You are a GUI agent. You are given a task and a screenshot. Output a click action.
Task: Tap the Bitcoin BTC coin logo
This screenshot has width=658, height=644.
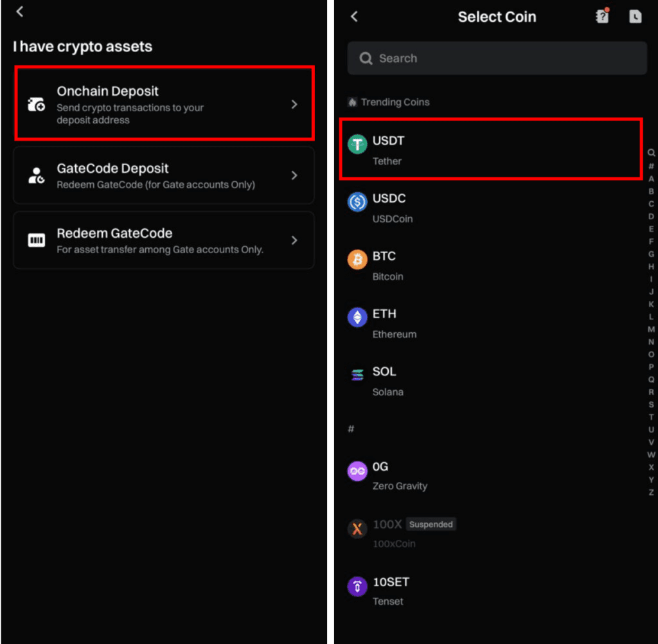[357, 260]
